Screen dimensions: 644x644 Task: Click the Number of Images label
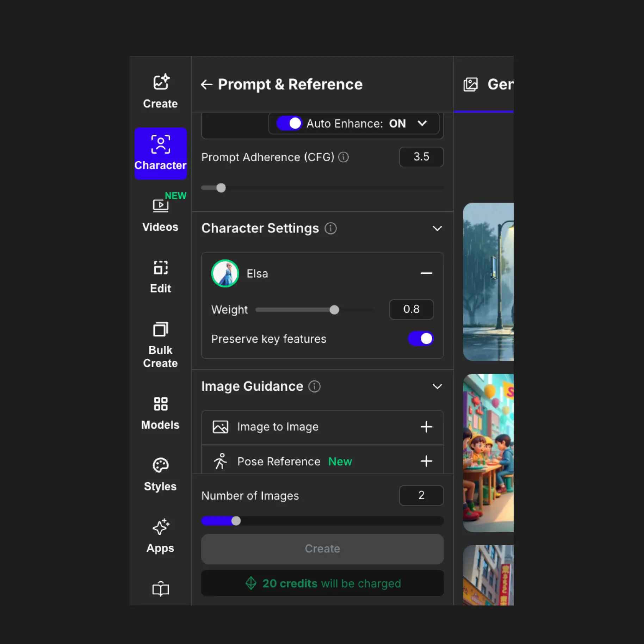point(250,496)
